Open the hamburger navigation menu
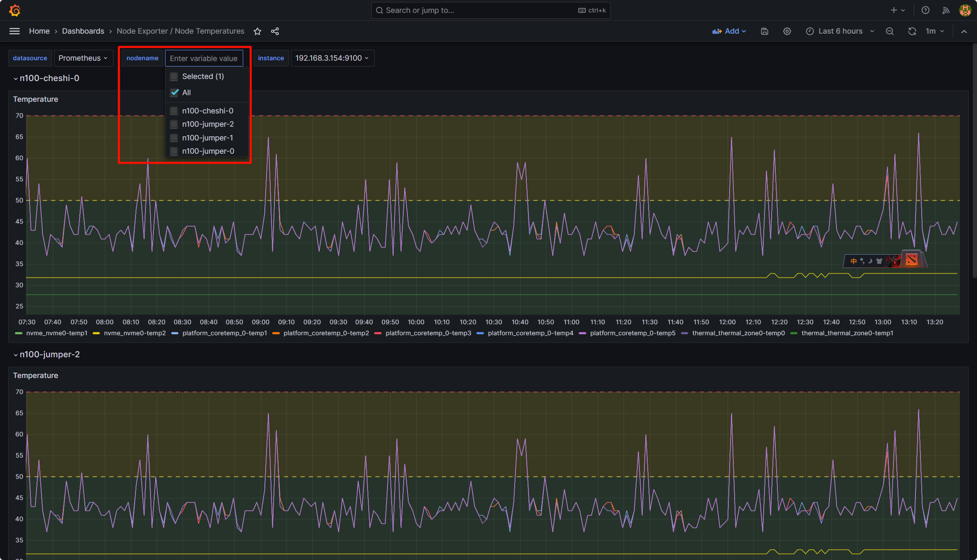Screen dimensions: 977x560 point(15,31)
